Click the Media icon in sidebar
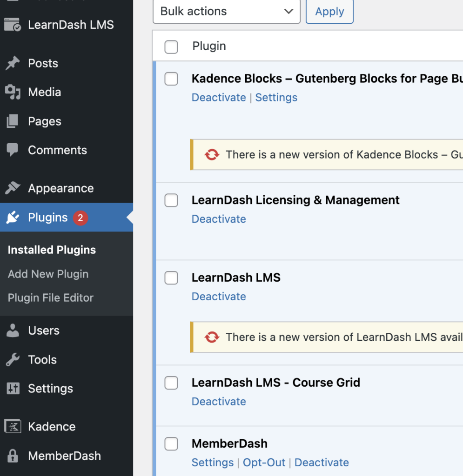463x476 pixels. click(x=13, y=93)
